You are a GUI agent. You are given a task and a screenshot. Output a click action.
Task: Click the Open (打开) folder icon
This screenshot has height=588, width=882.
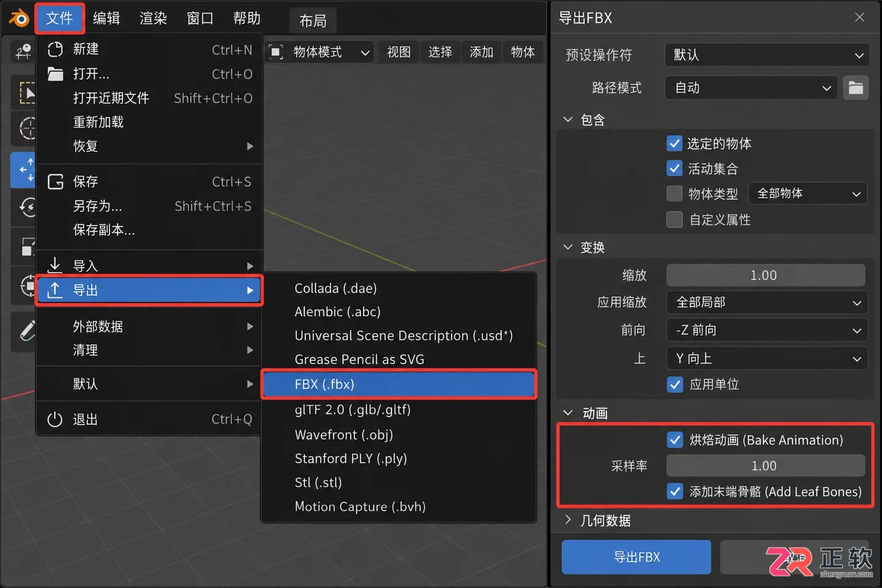[55, 74]
